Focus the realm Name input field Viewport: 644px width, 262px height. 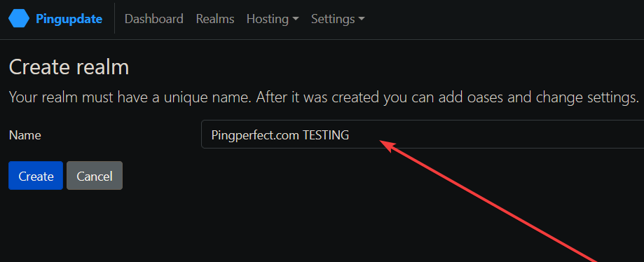(423, 135)
